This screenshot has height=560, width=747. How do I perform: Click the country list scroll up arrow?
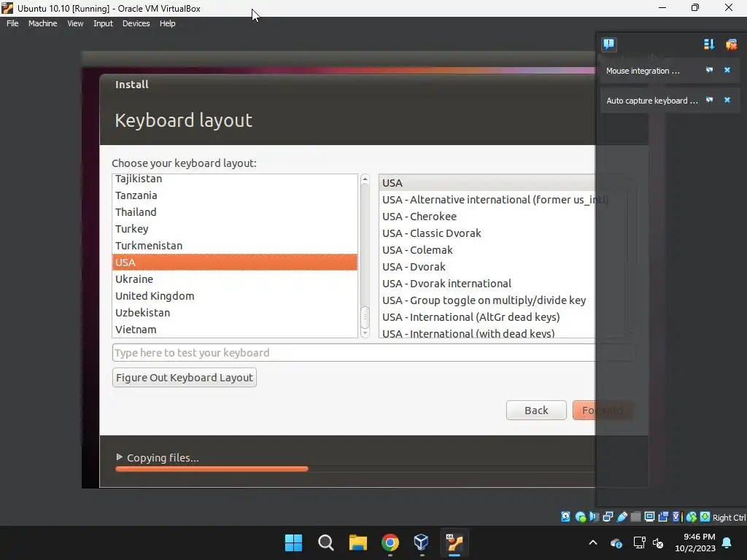365,179
